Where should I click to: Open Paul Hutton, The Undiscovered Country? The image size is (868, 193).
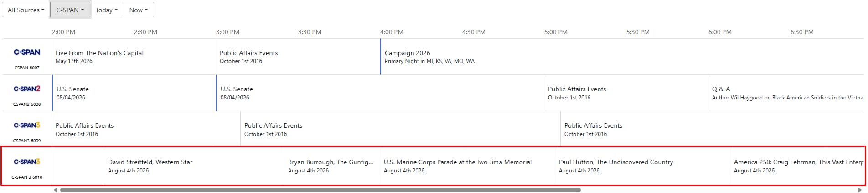[642, 166]
